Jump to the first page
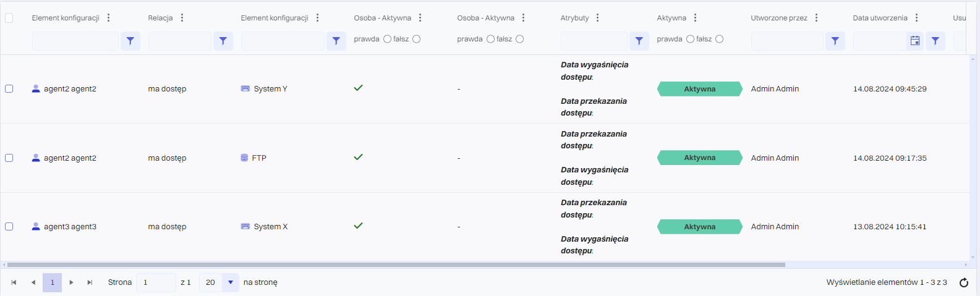This screenshot has height=296, width=980. coord(14,282)
